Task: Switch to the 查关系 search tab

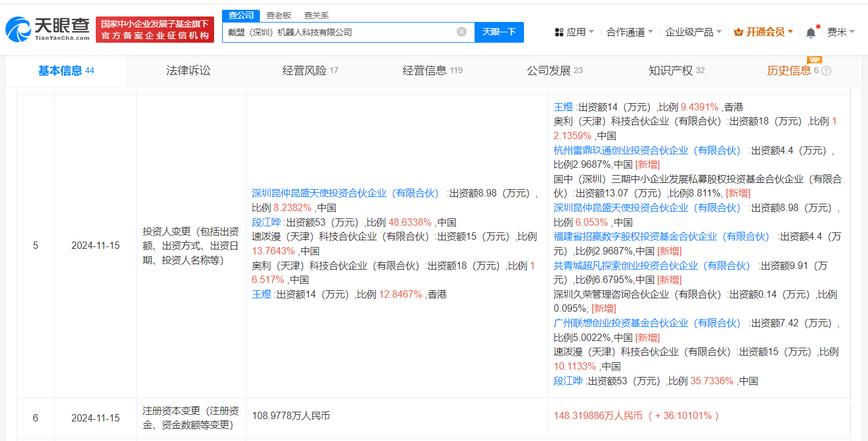Action: click(316, 15)
